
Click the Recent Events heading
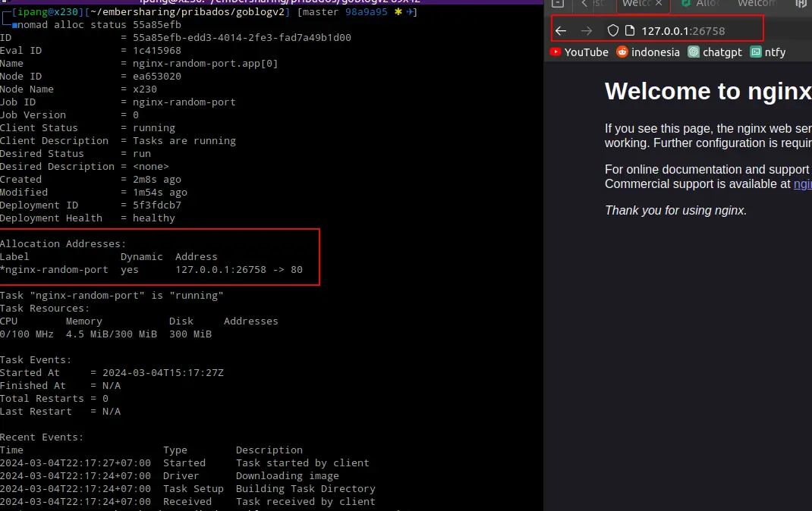click(x=42, y=437)
